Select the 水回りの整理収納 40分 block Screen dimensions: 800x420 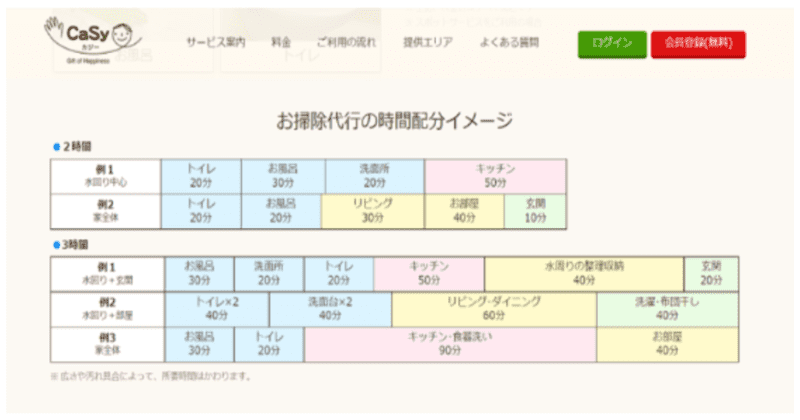(x=584, y=273)
